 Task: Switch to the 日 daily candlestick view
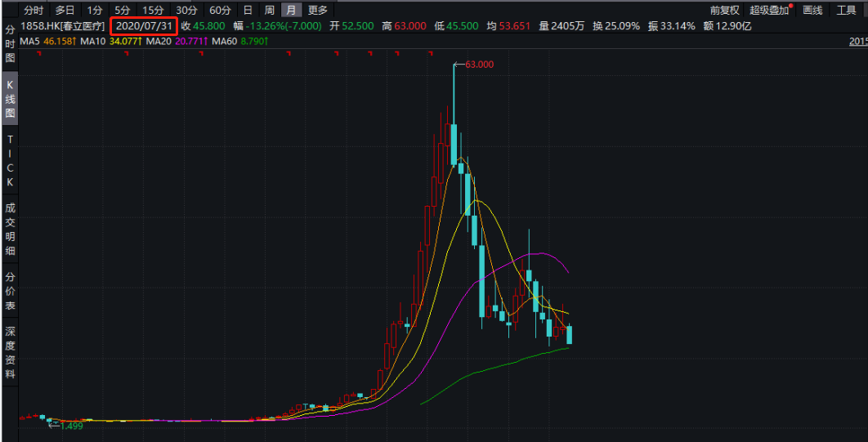pyautogui.click(x=248, y=10)
